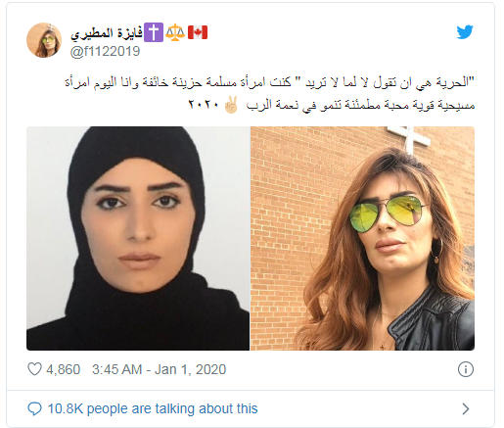Open the round profile avatar picture

(44, 40)
